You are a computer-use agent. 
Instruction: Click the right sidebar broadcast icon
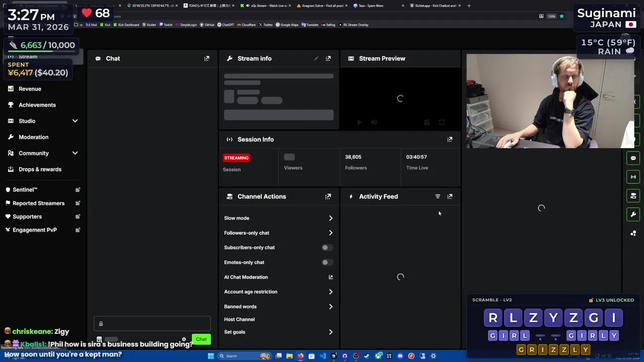(633, 177)
